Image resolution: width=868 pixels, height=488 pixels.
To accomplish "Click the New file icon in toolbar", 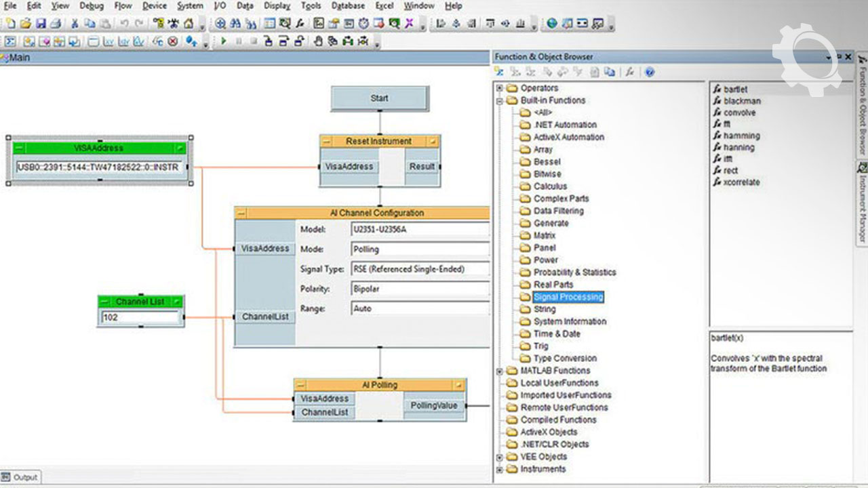I will (x=9, y=24).
